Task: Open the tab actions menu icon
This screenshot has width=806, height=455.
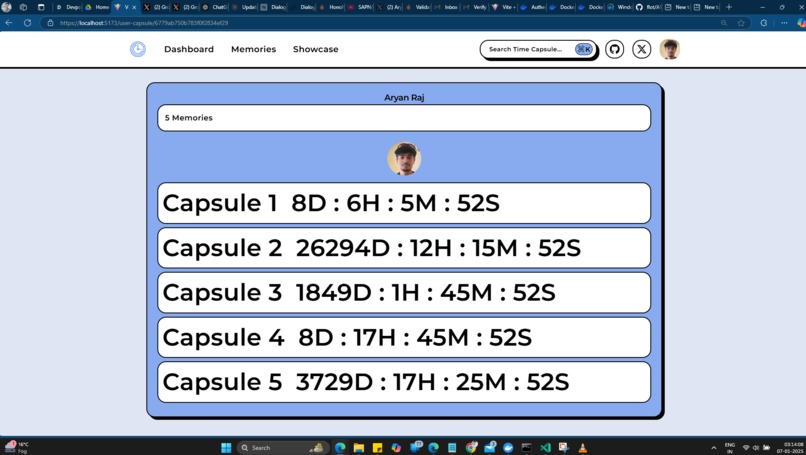Action: (41, 7)
